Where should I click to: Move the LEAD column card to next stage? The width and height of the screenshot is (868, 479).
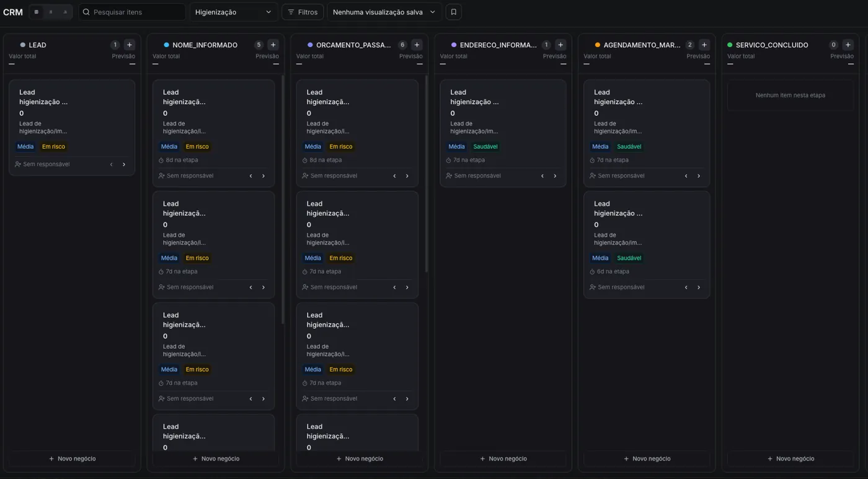point(124,164)
